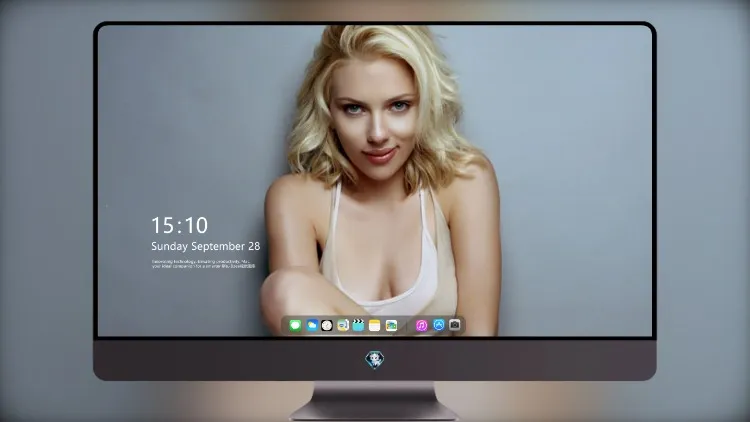Open the pink iTunes Store music icon

421,325
